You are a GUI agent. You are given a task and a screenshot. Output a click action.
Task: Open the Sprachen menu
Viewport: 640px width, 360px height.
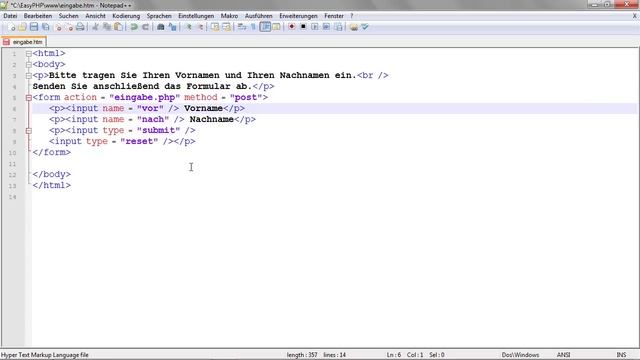tap(159, 16)
